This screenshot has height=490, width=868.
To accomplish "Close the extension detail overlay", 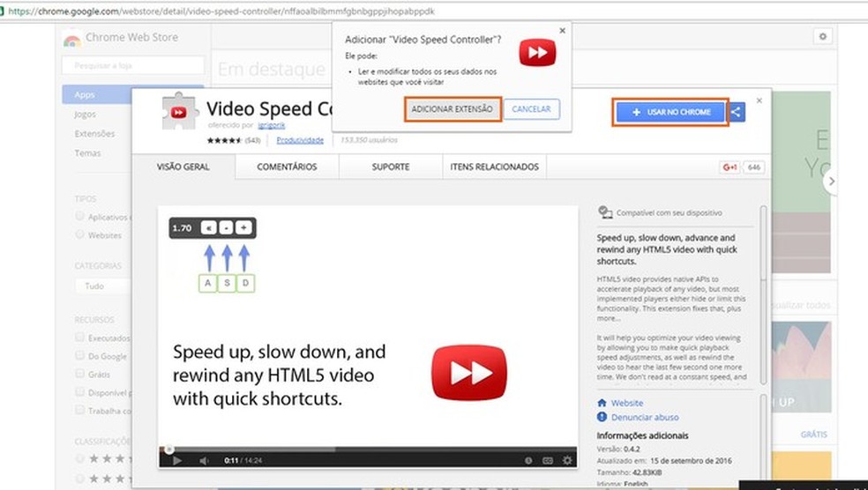I will coord(759,100).
